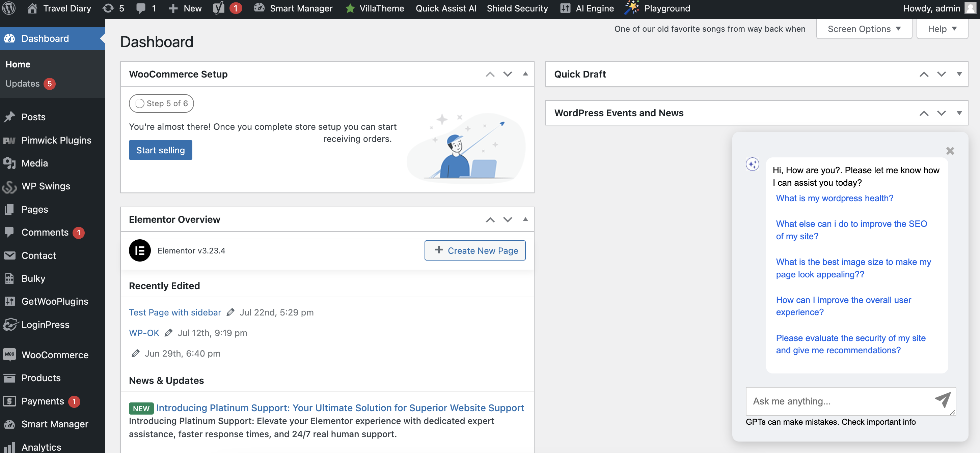Image resolution: width=980 pixels, height=453 pixels.
Task: Click the Elementor logo icon
Action: [x=140, y=250]
